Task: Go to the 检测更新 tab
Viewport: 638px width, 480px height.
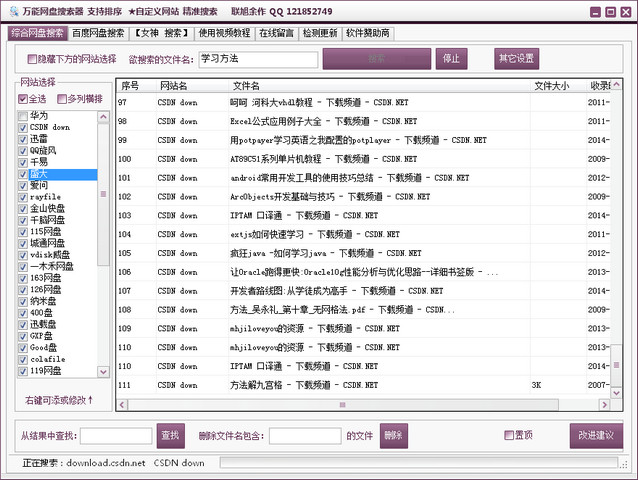Action: pos(320,33)
